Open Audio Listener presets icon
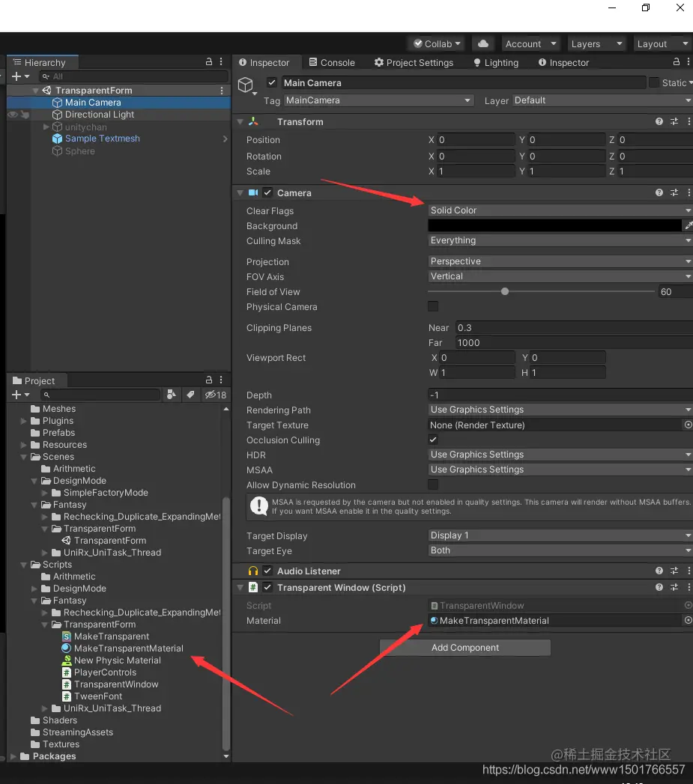Viewport: 693px width, 784px height. point(674,571)
